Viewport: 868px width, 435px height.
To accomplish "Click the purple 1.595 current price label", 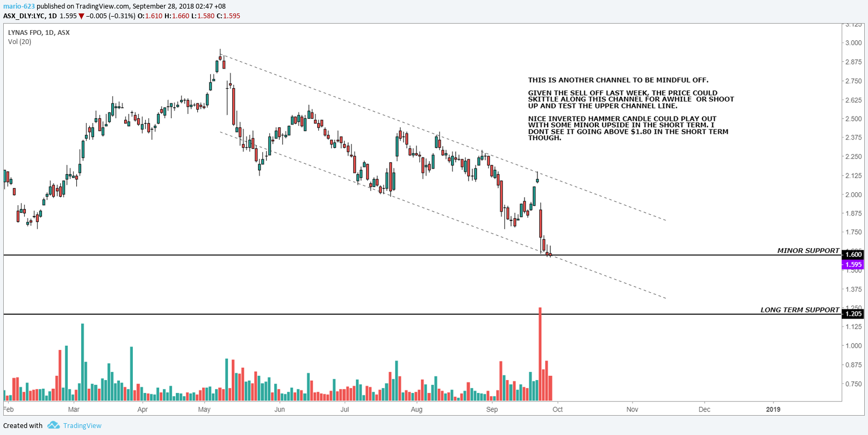I will click(x=853, y=265).
